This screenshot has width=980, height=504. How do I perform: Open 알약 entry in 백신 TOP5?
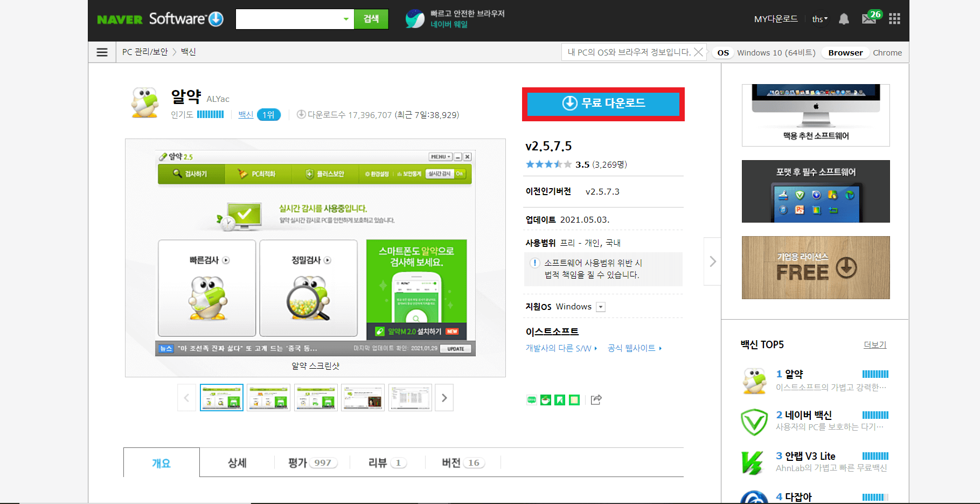click(794, 374)
